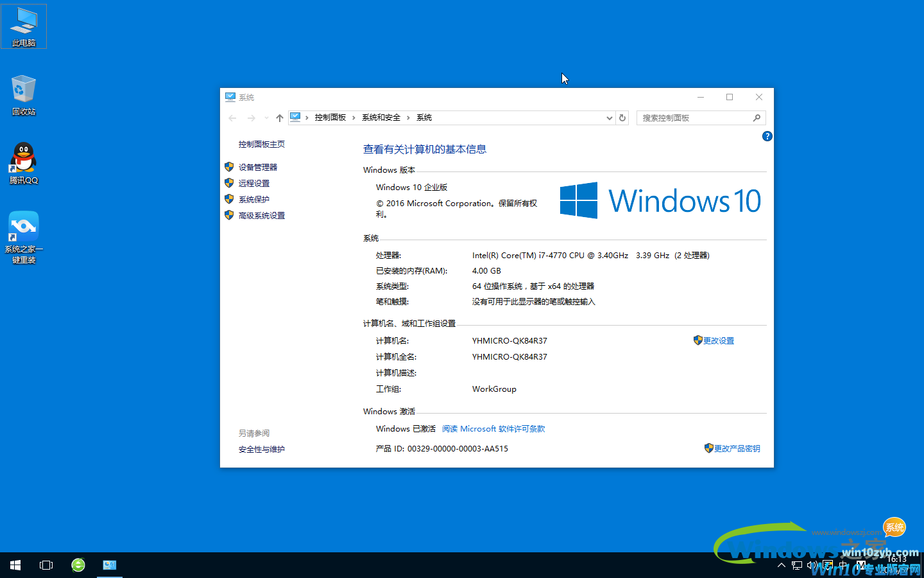Click the network status tray icon
Screen dimensions: 924x578
tap(796, 565)
